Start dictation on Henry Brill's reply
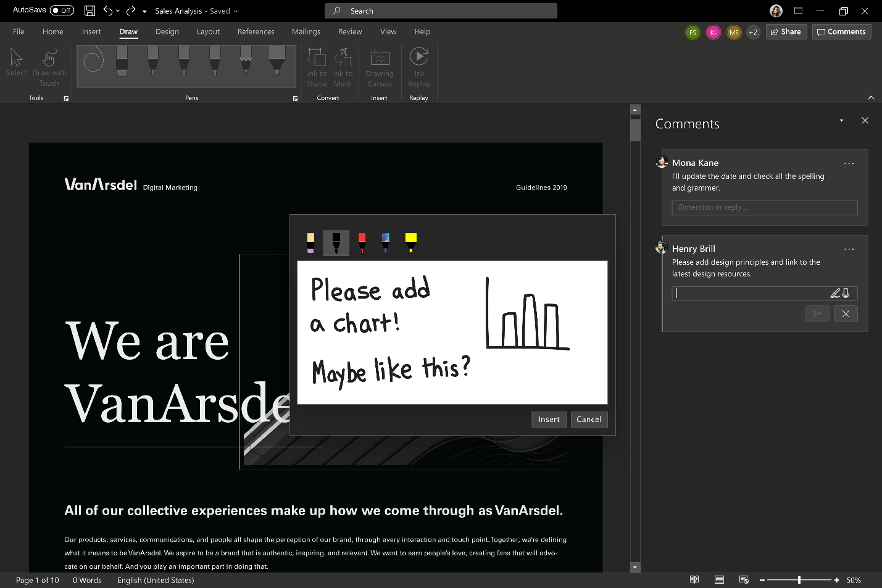The height and width of the screenshot is (588, 882). pos(846,293)
